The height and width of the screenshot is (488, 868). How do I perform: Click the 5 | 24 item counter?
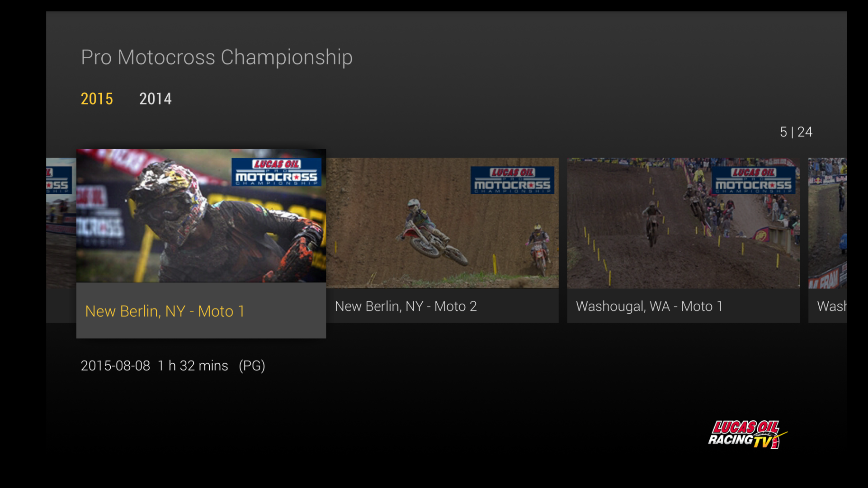[796, 132]
